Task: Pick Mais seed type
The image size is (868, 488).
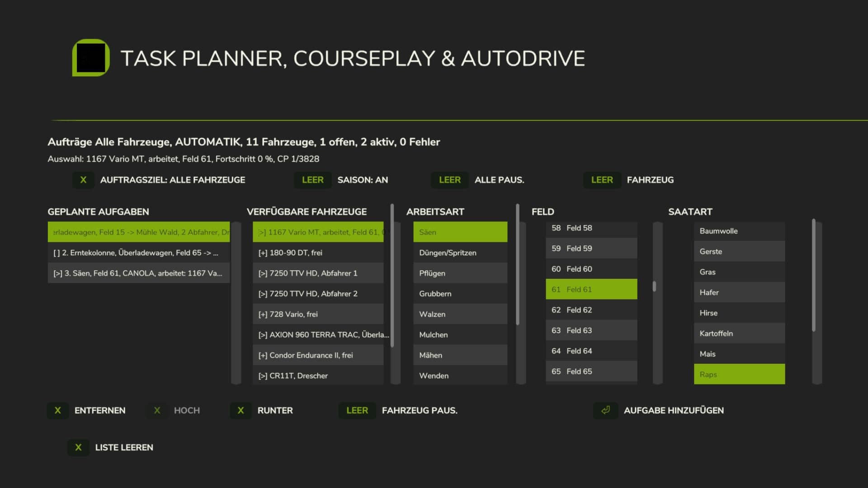Action: tap(740, 354)
